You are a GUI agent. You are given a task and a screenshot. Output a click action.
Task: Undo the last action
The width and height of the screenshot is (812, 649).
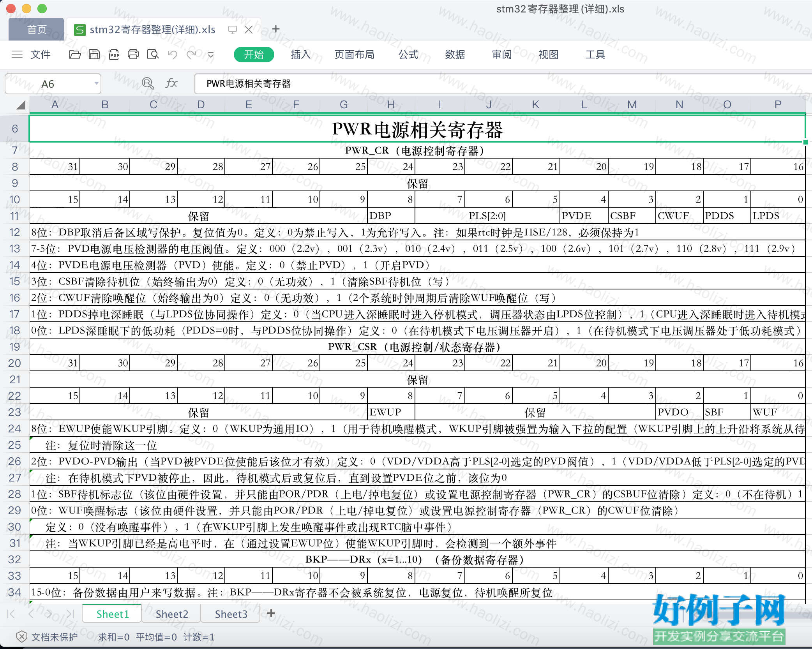point(173,55)
